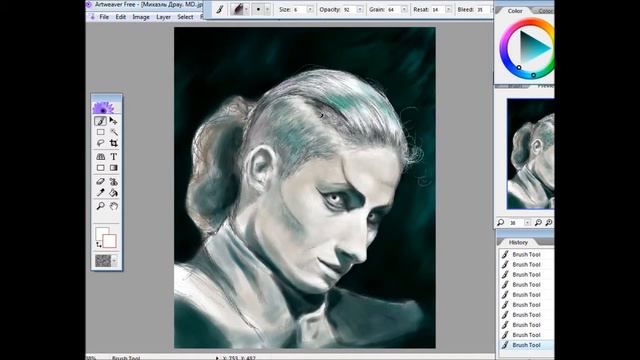Screen dimensions: 640x360
Task: Select the Eraser tool
Action: pyautogui.click(x=100, y=182)
